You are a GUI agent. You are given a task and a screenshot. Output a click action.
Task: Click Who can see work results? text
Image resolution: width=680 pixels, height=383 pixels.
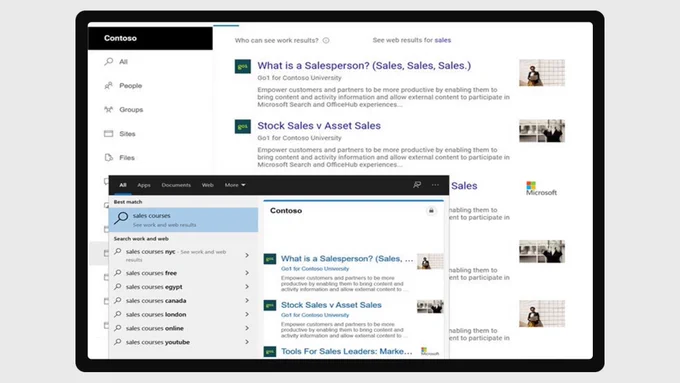click(277, 40)
